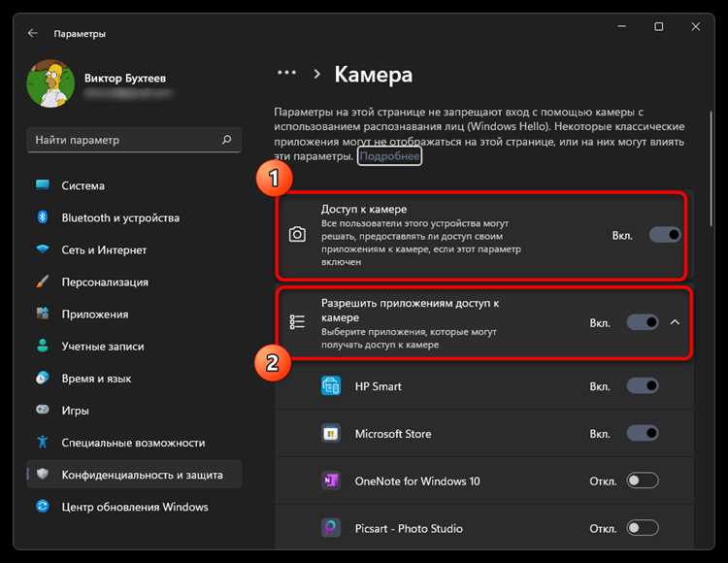
Task: Select Время и язык
Action: click(134, 379)
